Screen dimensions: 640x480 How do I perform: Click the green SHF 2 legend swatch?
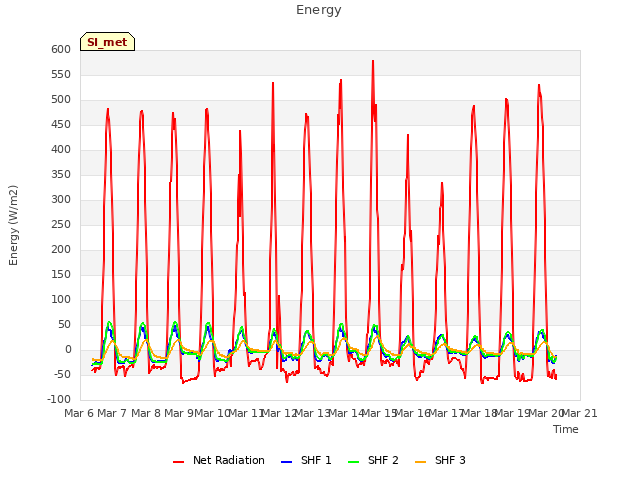pos(353,462)
